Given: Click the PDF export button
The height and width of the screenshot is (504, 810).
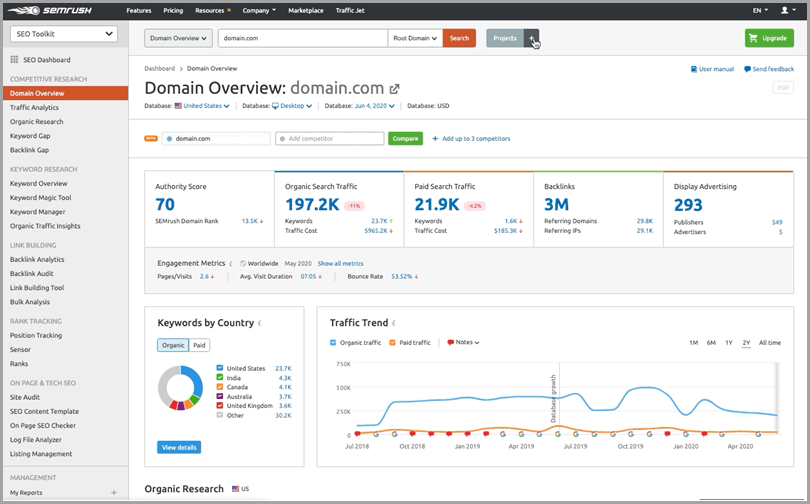Looking at the screenshot, I should [x=783, y=88].
